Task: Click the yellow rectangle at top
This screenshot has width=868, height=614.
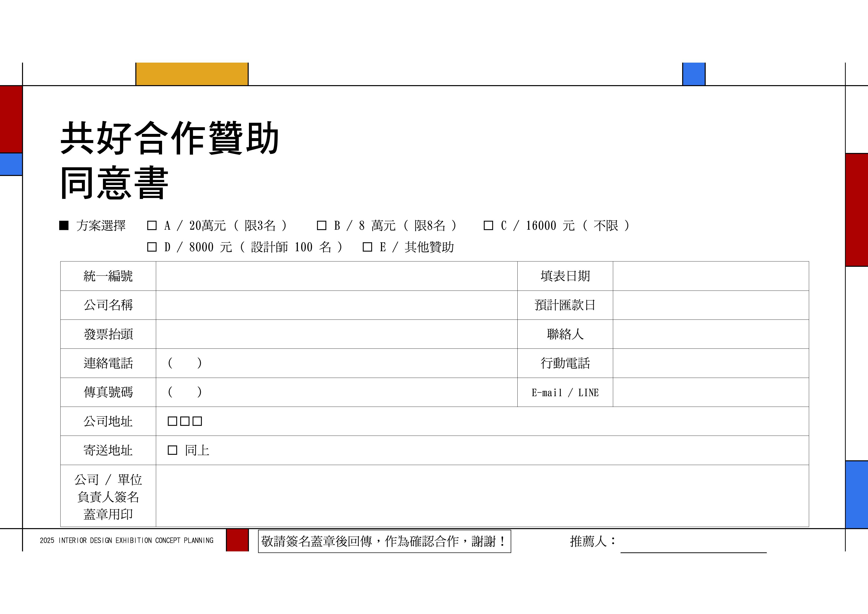Action: tap(192, 74)
